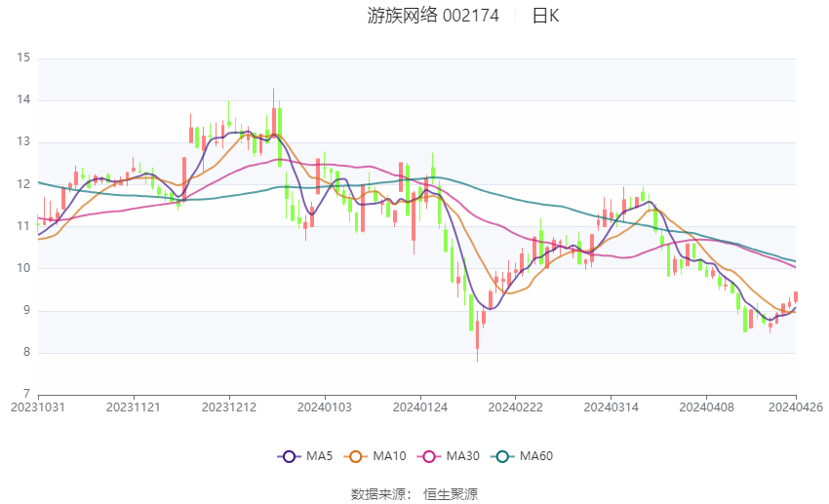Image resolution: width=829 pixels, height=504 pixels.
Task: Click the 20231031 date axis label
Action: coord(38,407)
